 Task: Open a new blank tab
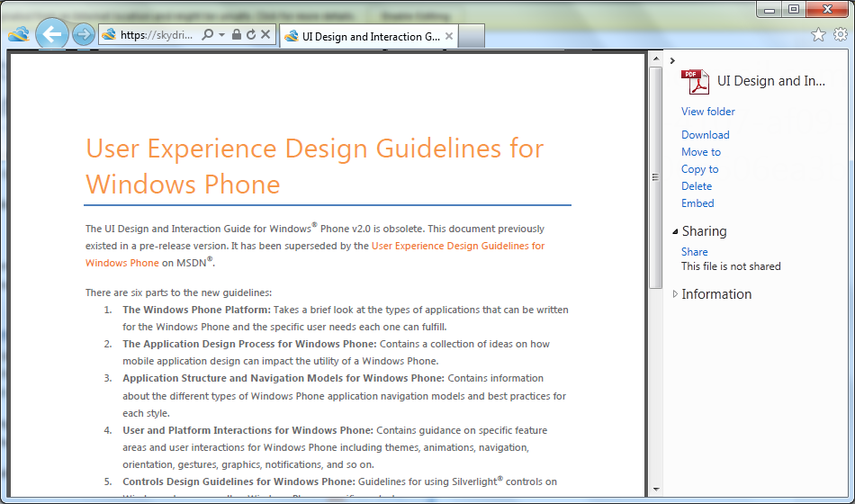[x=472, y=36]
